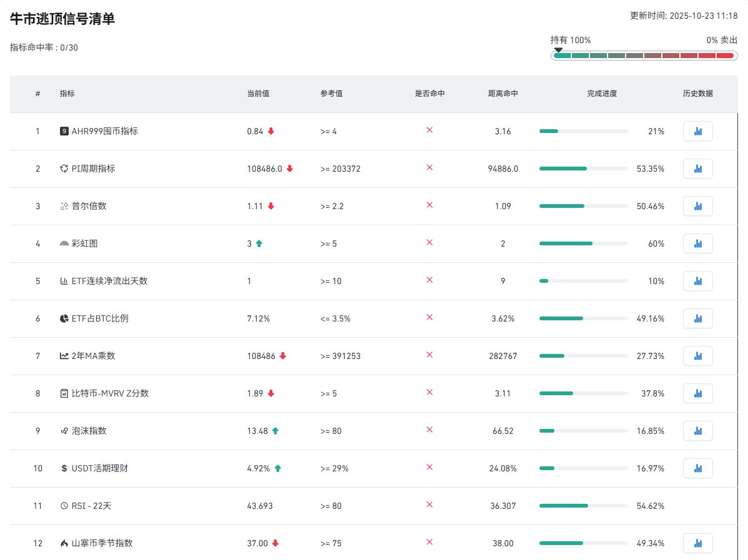View 普尔倍数 history chart icon

[697, 206]
